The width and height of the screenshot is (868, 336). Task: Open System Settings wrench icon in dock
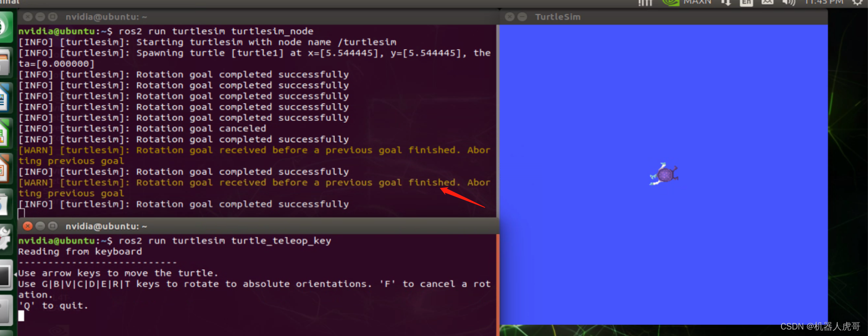click(x=5, y=238)
